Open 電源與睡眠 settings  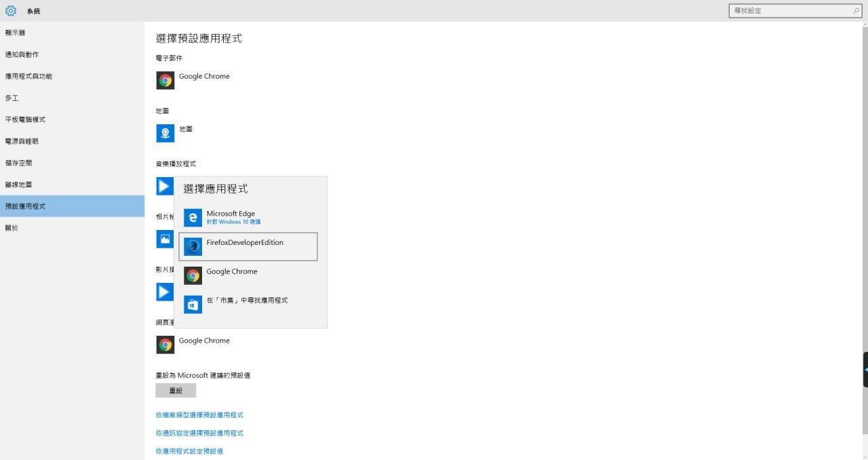click(x=72, y=141)
